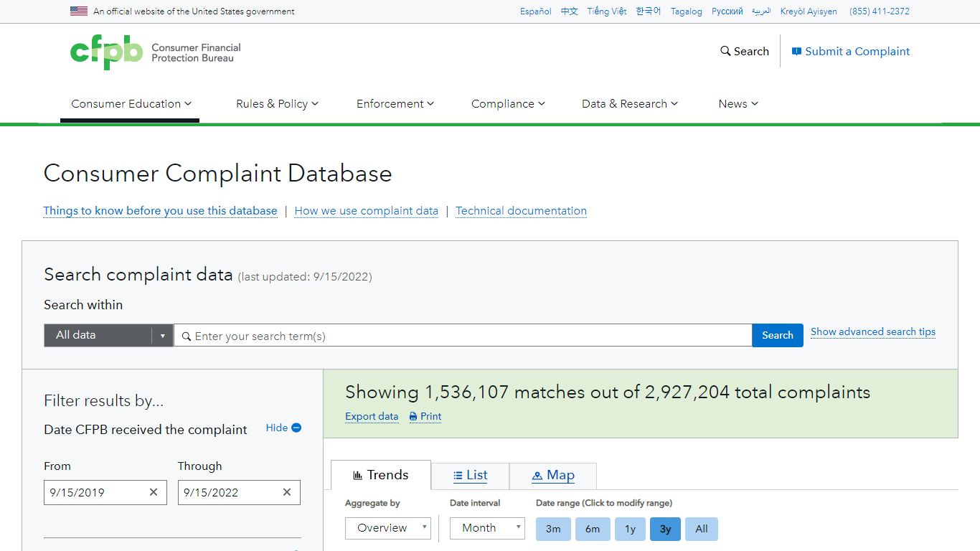Click the Through date field

239,492
